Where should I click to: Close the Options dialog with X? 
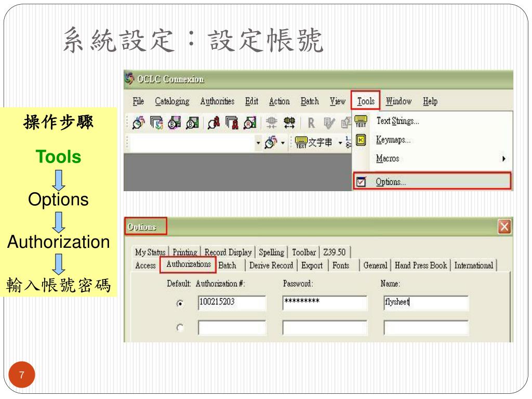coord(504,227)
